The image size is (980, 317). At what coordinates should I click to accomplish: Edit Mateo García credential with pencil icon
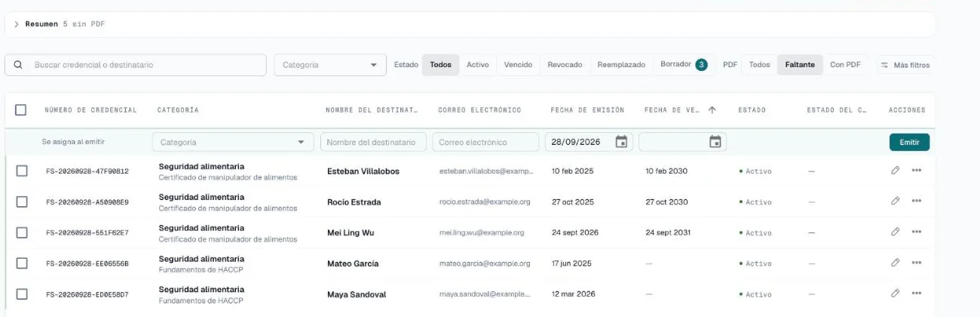point(896,263)
